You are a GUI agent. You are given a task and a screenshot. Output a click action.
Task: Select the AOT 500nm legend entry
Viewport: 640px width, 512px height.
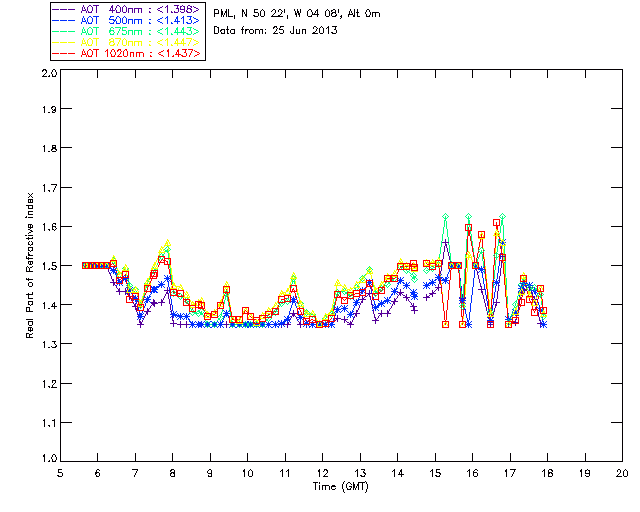click(126, 20)
